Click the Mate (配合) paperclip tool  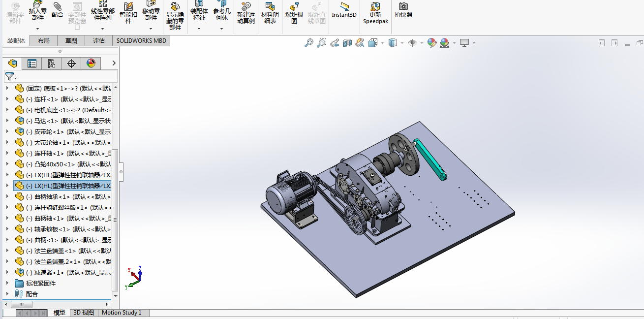[x=58, y=10]
